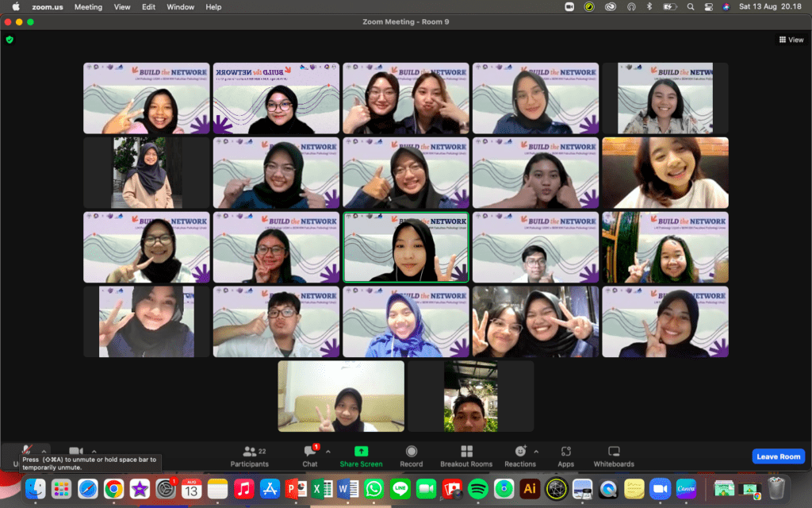Expand the video options arrow beside camera
The height and width of the screenshot is (508, 812).
94,451
